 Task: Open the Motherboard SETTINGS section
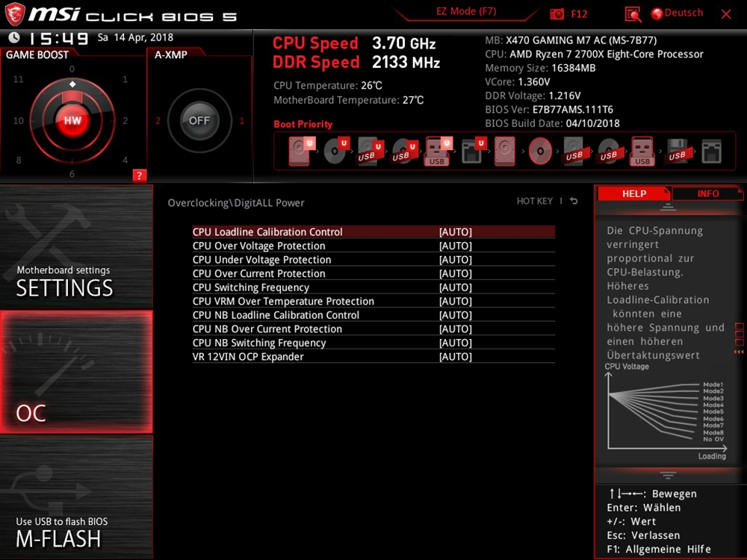pos(76,246)
